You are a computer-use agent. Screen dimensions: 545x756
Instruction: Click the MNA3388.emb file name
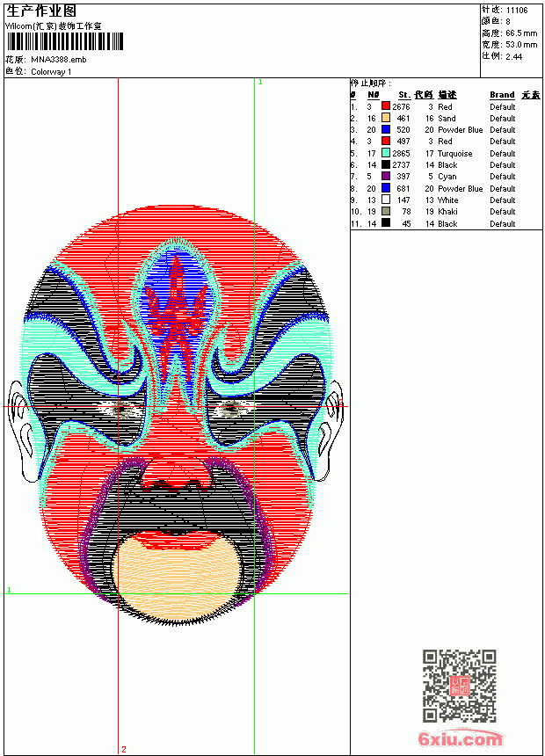[x=59, y=60]
